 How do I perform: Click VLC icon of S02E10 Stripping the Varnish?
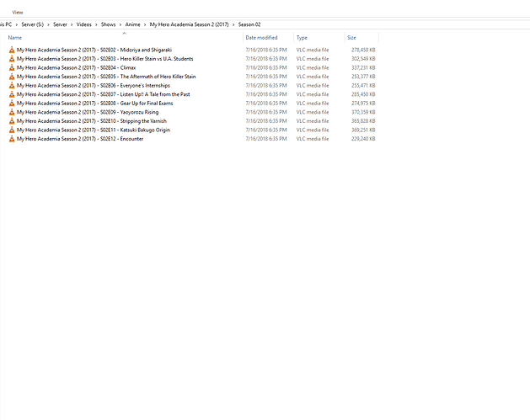(x=12, y=121)
